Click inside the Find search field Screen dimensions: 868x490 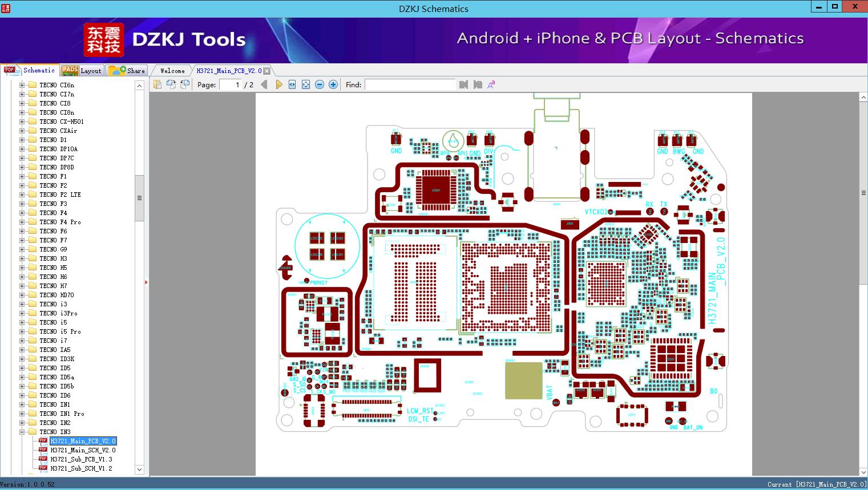(410, 84)
